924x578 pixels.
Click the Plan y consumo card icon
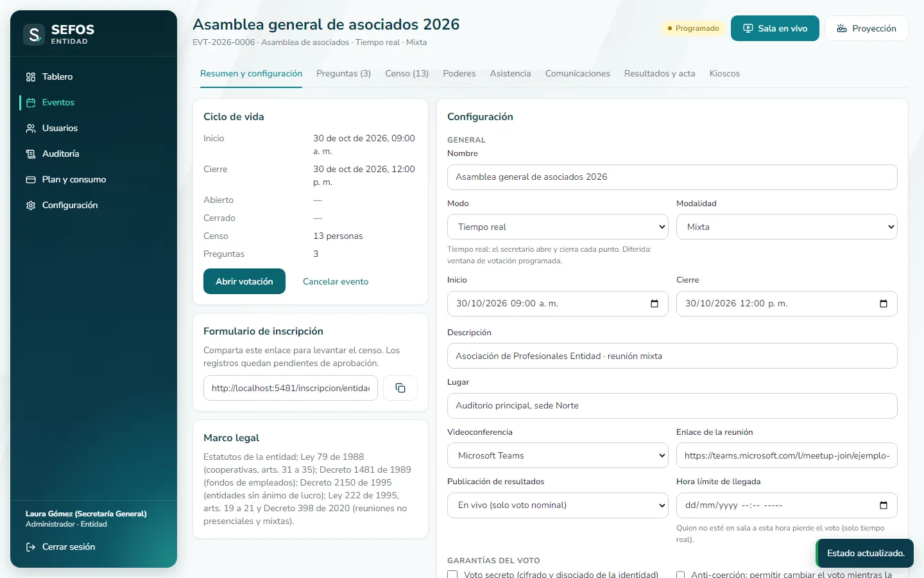pyautogui.click(x=31, y=180)
